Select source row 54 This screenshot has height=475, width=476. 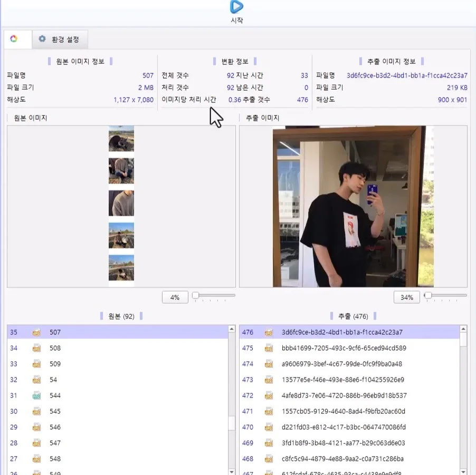pos(118,380)
